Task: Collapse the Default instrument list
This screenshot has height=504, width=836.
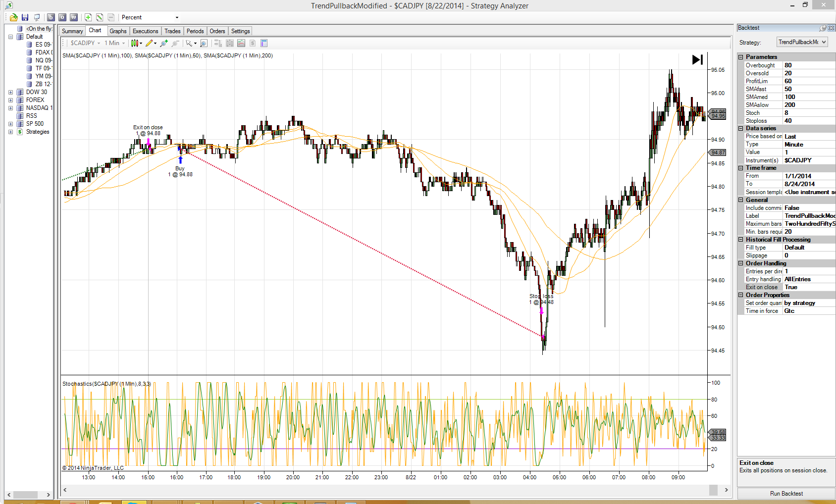Action: [10, 37]
